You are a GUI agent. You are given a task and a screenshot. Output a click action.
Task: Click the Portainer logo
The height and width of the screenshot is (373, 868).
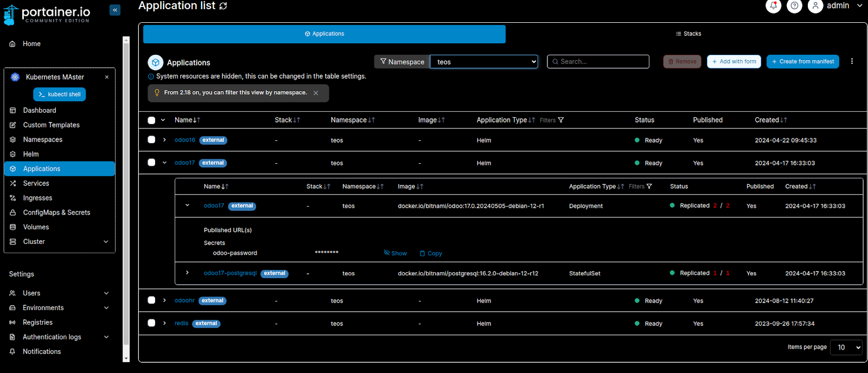[x=47, y=14]
